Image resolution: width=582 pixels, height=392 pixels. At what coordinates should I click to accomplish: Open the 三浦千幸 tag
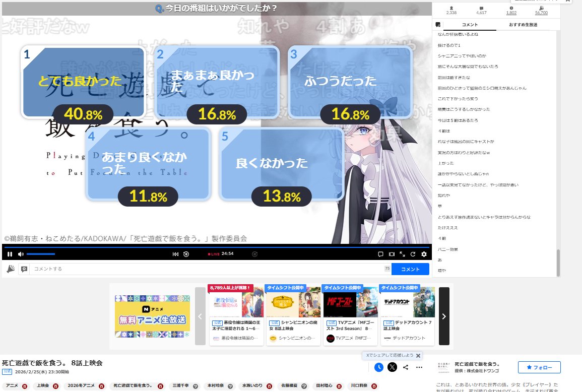(180, 385)
